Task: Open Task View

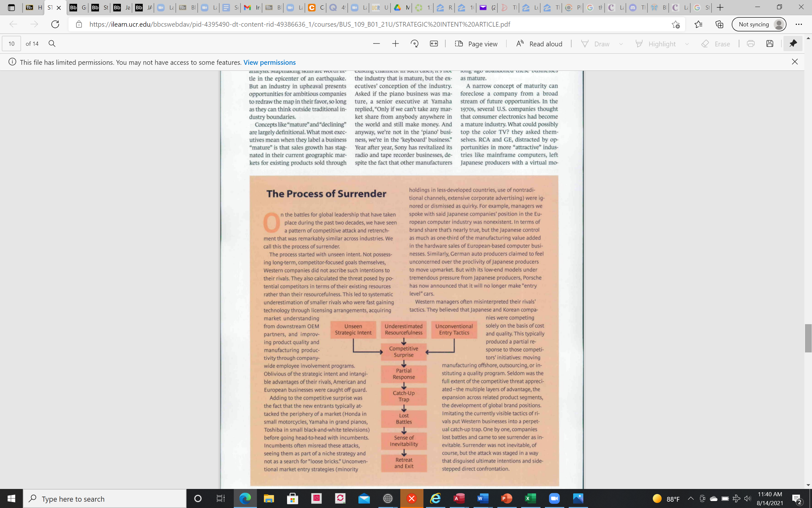Action: 220,498
